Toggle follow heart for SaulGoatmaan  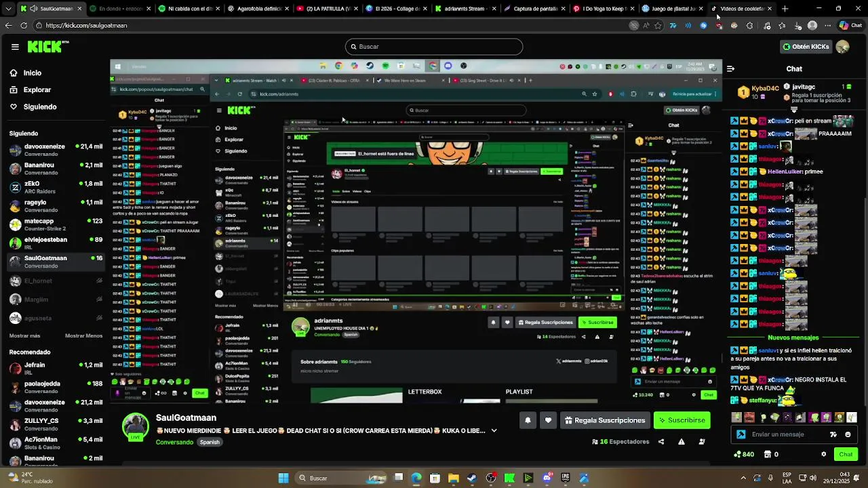[548, 420]
